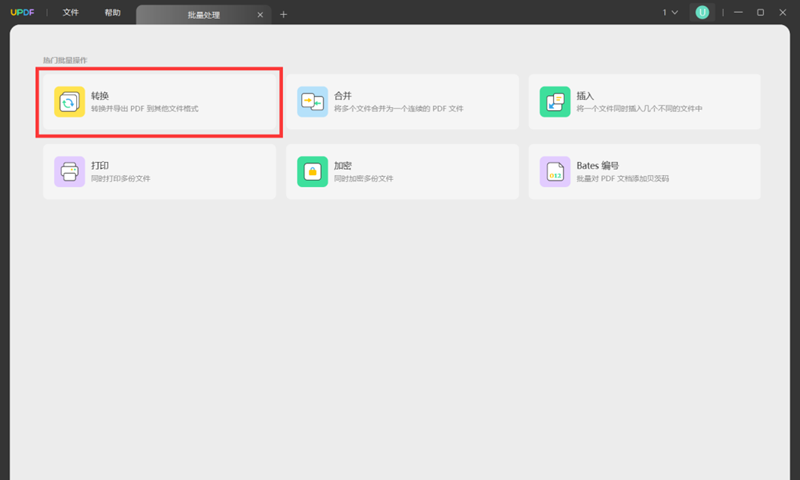Click the 插入 insert file icon
The height and width of the screenshot is (480, 800).
pos(555,102)
